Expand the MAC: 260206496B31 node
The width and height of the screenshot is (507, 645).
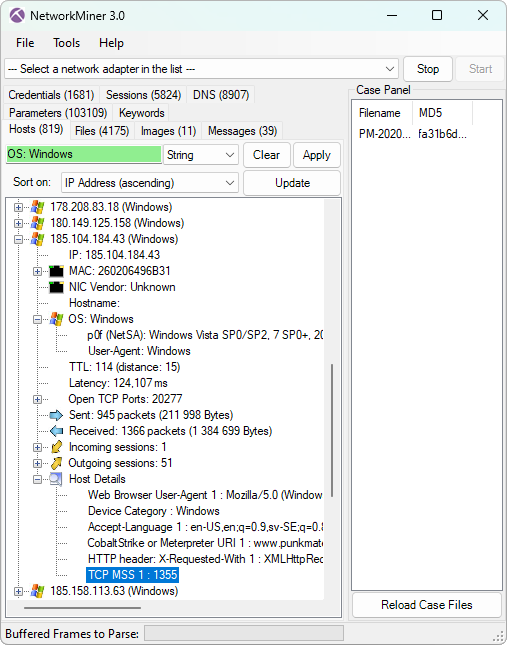pyautogui.click(x=37, y=271)
